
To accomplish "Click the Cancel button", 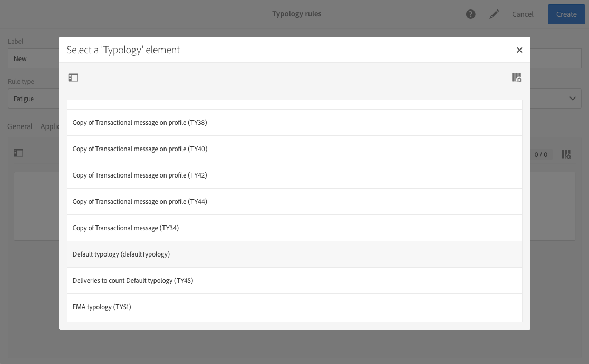I will point(523,14).
